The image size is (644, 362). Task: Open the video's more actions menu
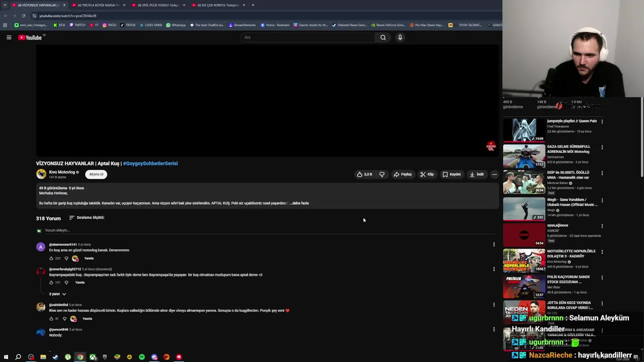click(495, 174)
